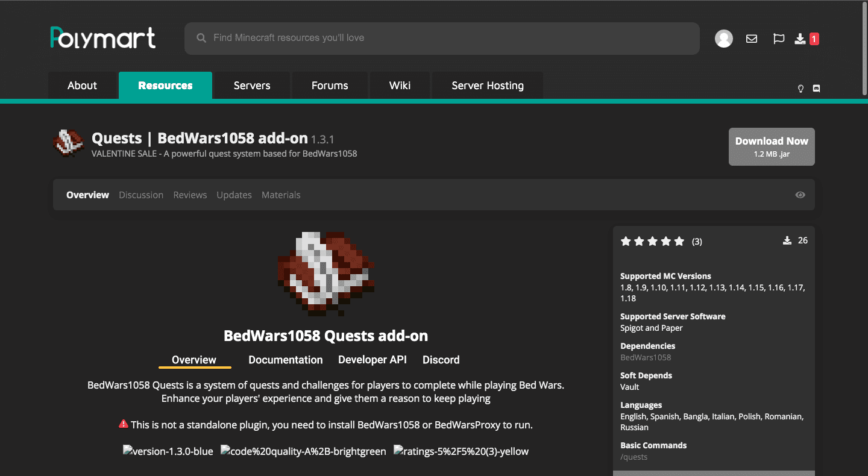Open the About tab
The image size is (868, 476).
82,85
